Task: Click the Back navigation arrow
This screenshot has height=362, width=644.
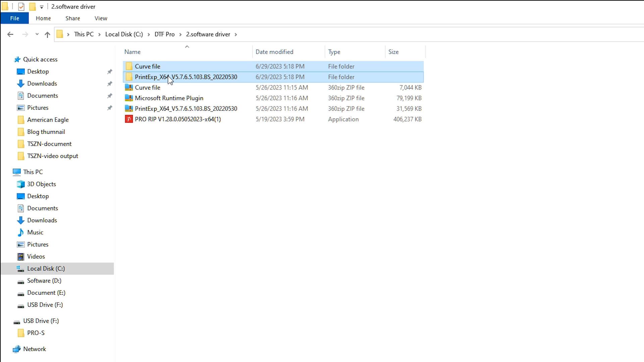Action: click(x=10, y=34)
